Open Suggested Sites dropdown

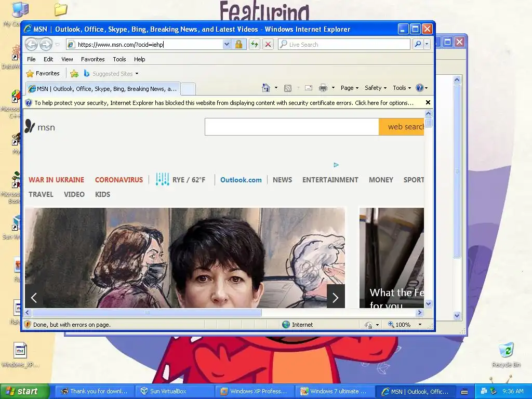pyautogui.click(x=111, y=74)
